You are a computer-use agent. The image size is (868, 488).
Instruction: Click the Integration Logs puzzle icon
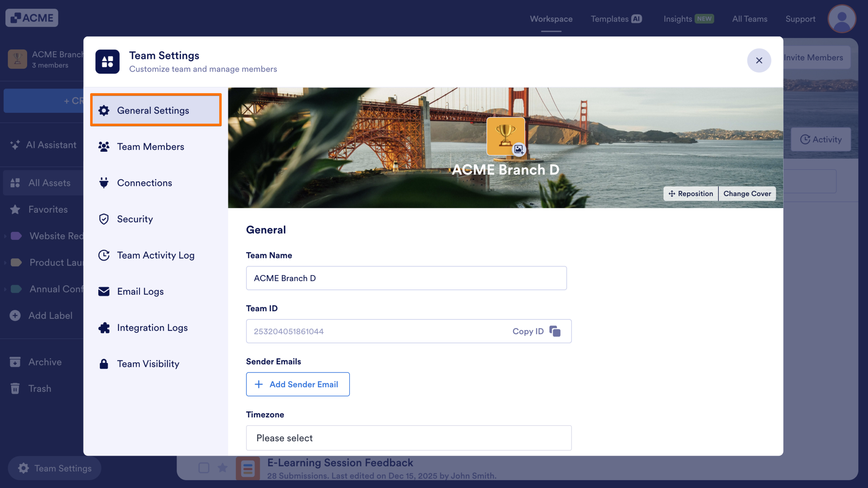104,328
